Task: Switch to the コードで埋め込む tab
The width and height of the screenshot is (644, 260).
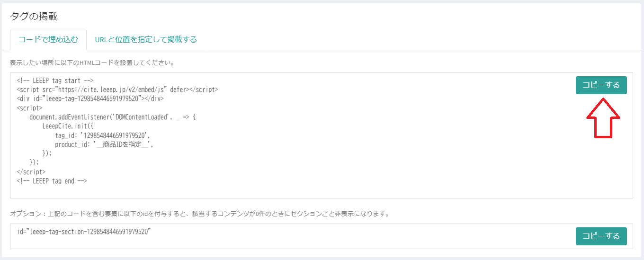Action: [x=48, y=40]
